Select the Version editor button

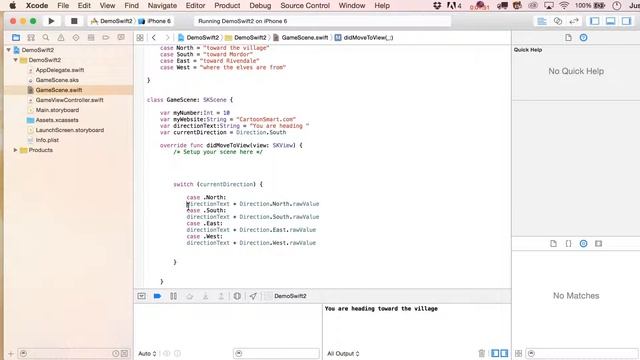point(574,21)
